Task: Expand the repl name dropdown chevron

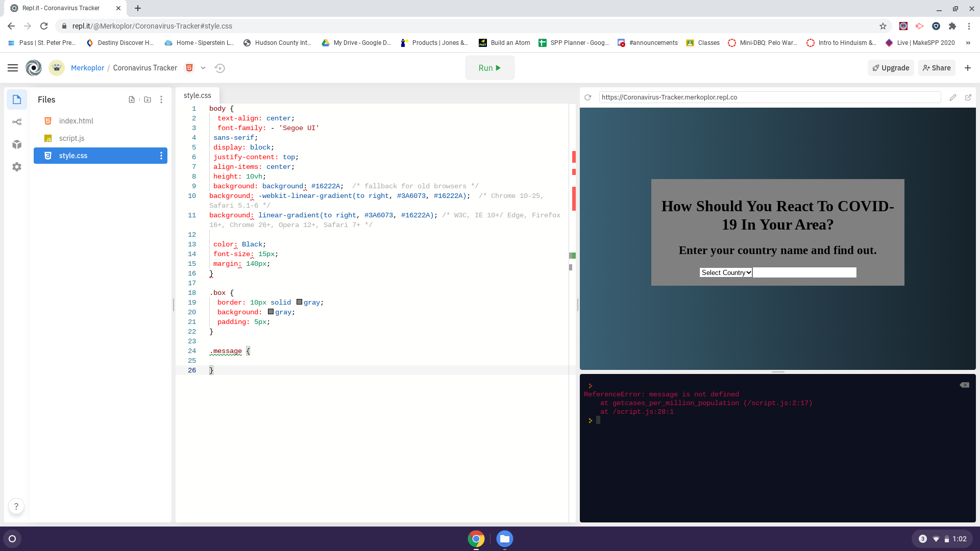Action: (203, 68)
